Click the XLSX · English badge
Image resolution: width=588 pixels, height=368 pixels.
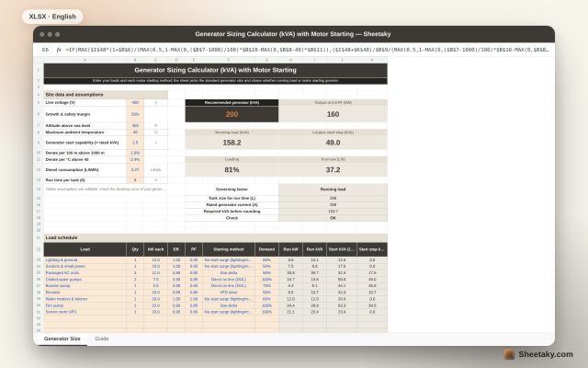[52, 17]
